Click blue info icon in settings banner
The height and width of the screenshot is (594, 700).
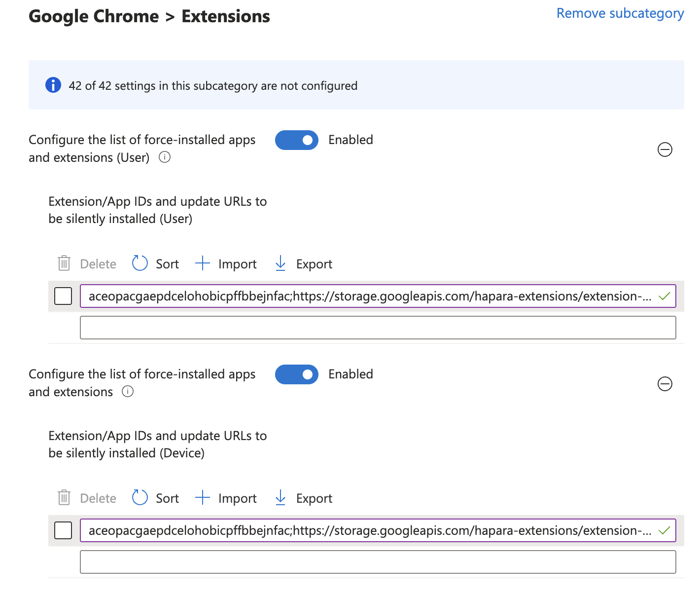pyautogui.click(x=53, y=85)
